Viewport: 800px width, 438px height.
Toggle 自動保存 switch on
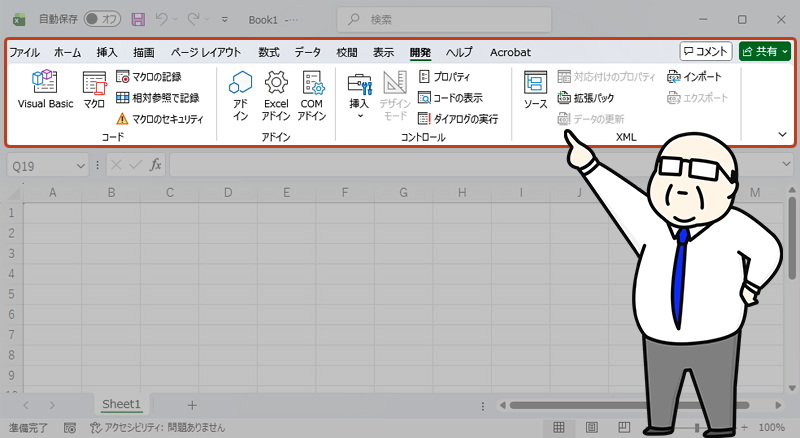(x=102, y=19)
